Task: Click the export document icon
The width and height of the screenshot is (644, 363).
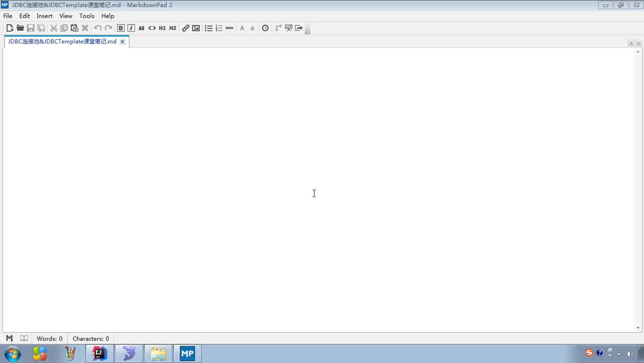Action: click(299, 28)
